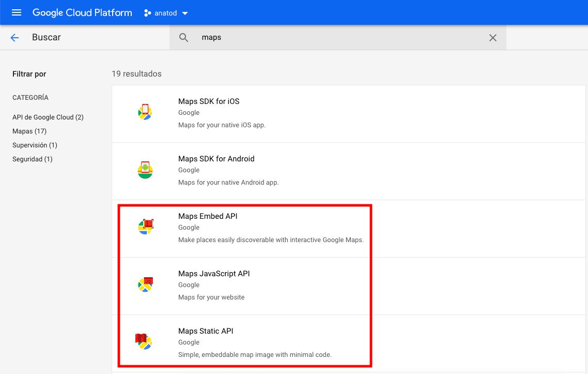The height and width of the screenshot is (374, 588).
Task: Select the Supervisión filter
Action: point(35,145)
